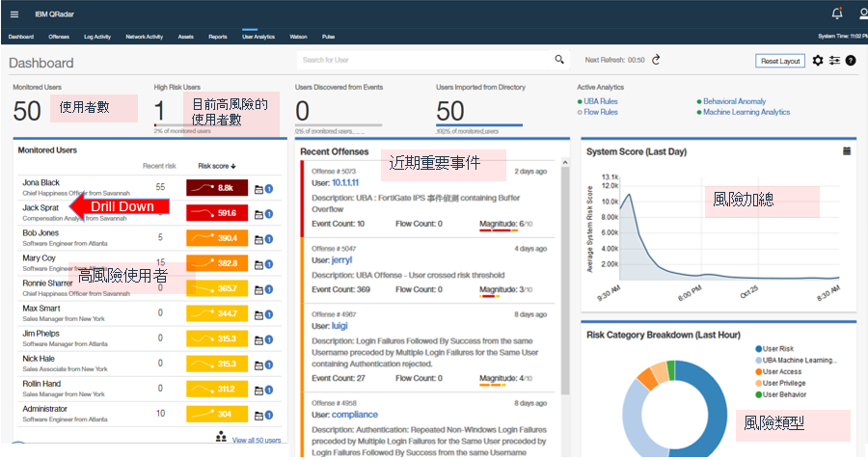This screenshot has height=460, width=868.
Task: Open Jona Black's 8.8k risk score
Action: pyautogui.click(x=217, y=188)
